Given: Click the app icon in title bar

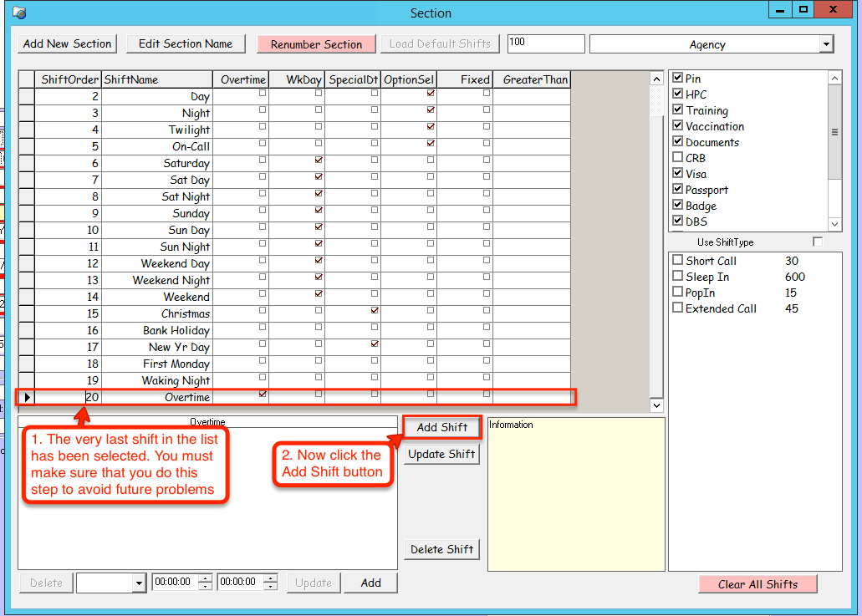Looking at the screenshot, I should tap(18, 13).
